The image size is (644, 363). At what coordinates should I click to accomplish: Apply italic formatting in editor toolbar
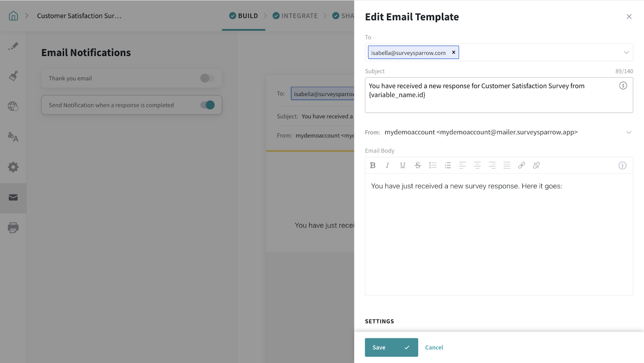[387, 165]
